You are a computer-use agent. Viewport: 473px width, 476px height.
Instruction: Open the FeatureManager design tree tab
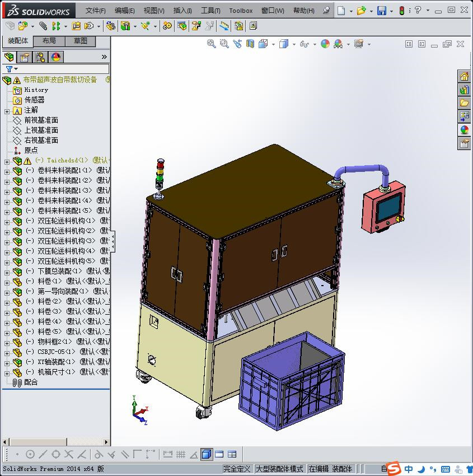point(9,57)
